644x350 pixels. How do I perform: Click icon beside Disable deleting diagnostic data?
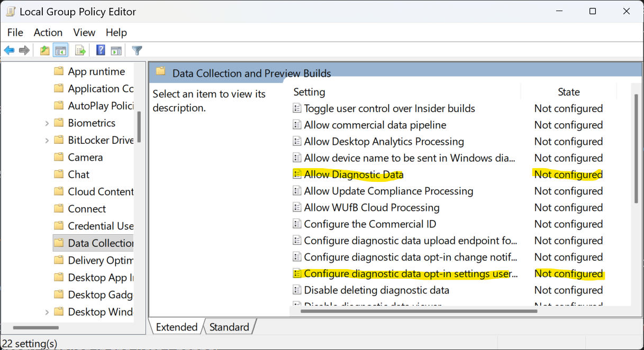pos(297,290)
